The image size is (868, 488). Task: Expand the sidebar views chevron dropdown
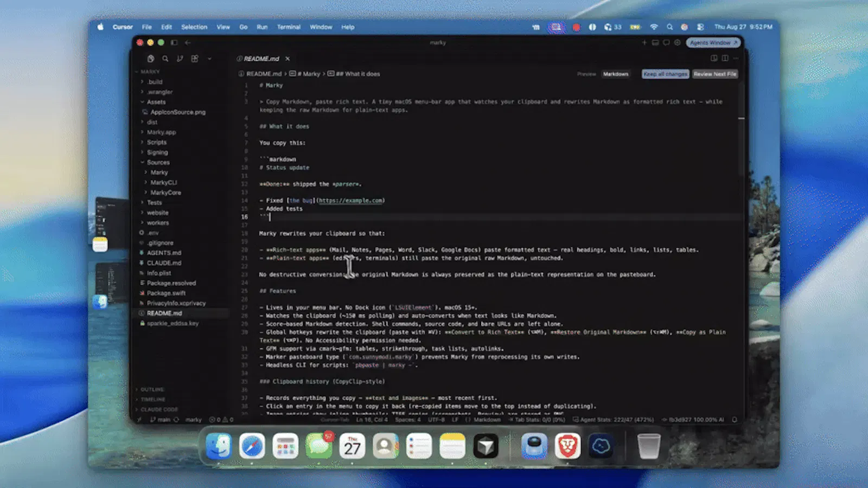[209, 59]
